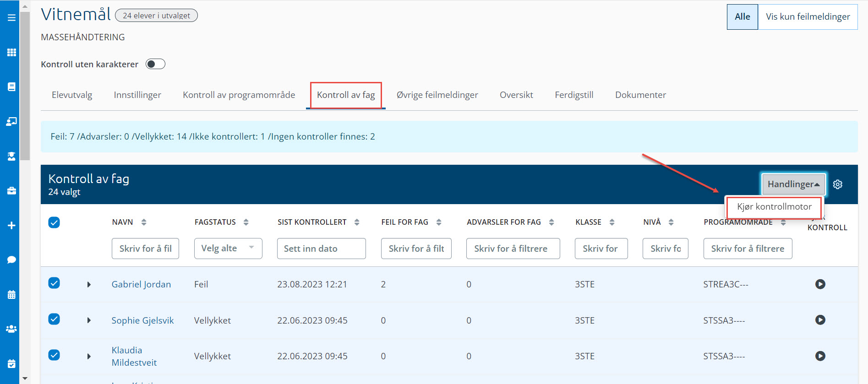This screenshot has width=868, height=384.
Task: Switch to Oversikt tab
Action: 516,95
